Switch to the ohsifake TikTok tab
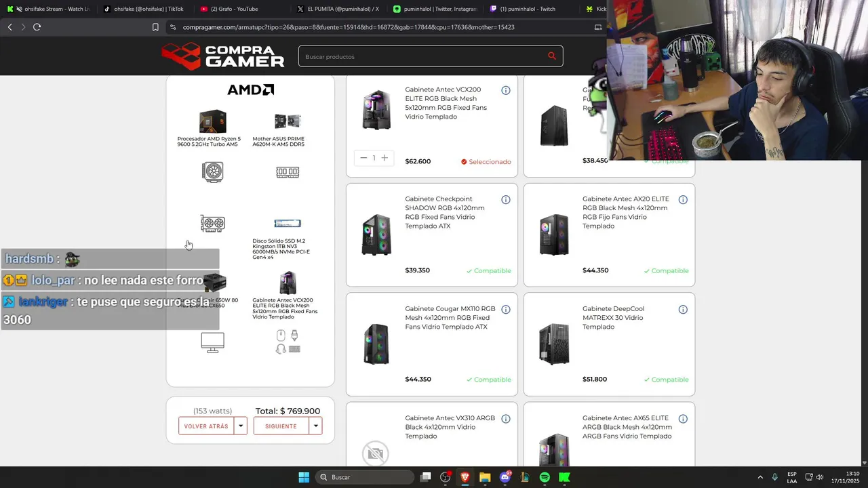This screenshot has width=868, height=488. (x=144, y=9)
